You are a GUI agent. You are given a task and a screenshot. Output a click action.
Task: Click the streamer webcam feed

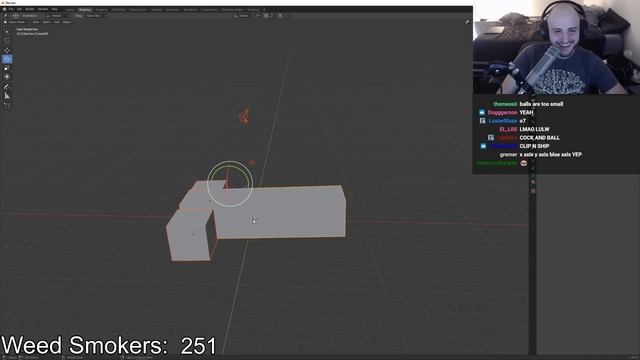pos(556,47)
